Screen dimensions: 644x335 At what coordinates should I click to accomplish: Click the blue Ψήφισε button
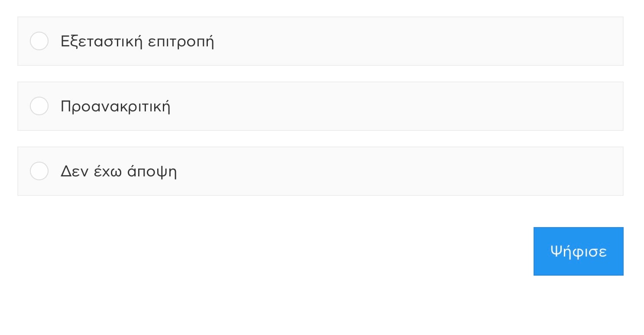tap(579, 251)
